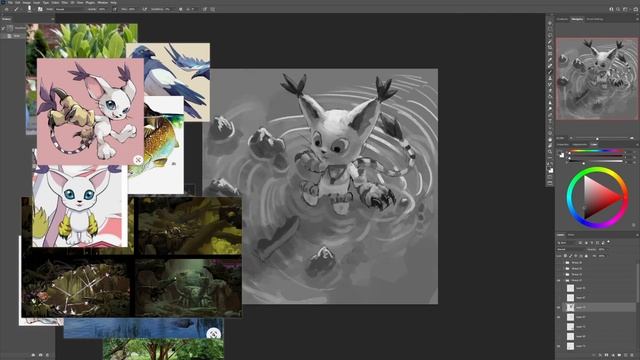Screen dimensions: 640x360
Task: Select the Pen tool
Action: [x=550, y=115]
